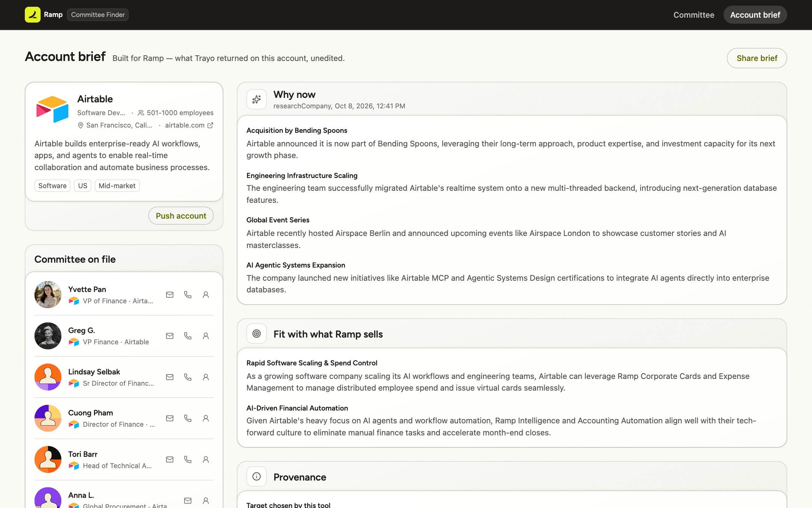Screen dimensions: 812x508
Task: View Greg G.'s profile icon
Action: click(206, 336)
